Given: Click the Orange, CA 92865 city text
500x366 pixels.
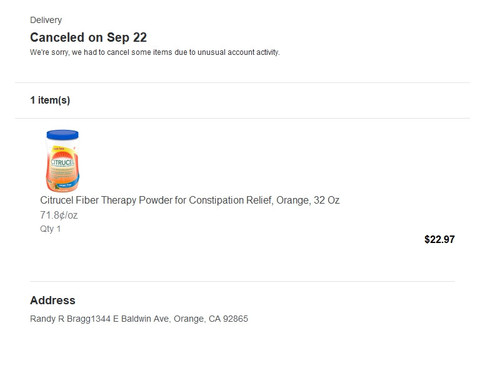Looking at the screenshot, I should pyautogui.click(x=211, y=319).
